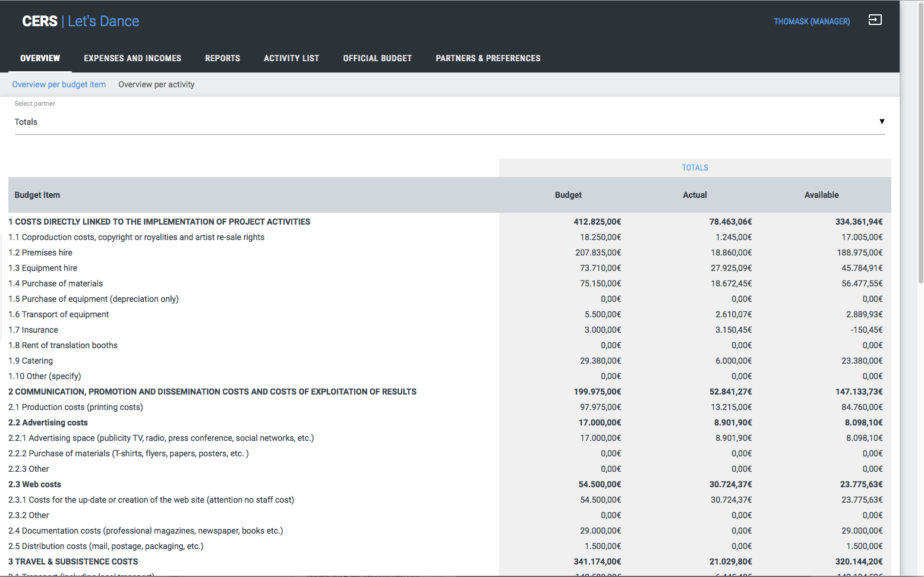Select row 1.6 Transport of equipment
The width and height of the screenshot is (924, 577).
[450, 314]
